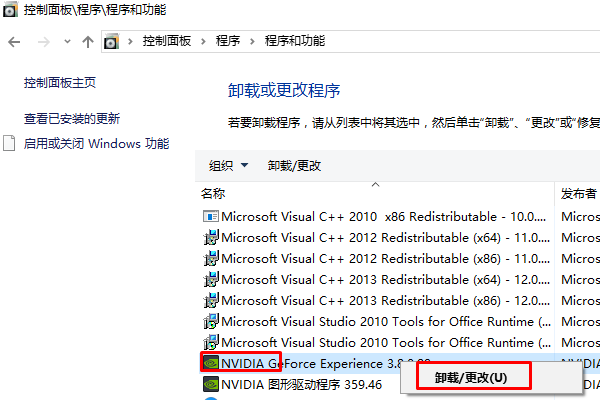Select 程序和功能 in the breadcrumb
600x400 pixels.
(295, 41)
